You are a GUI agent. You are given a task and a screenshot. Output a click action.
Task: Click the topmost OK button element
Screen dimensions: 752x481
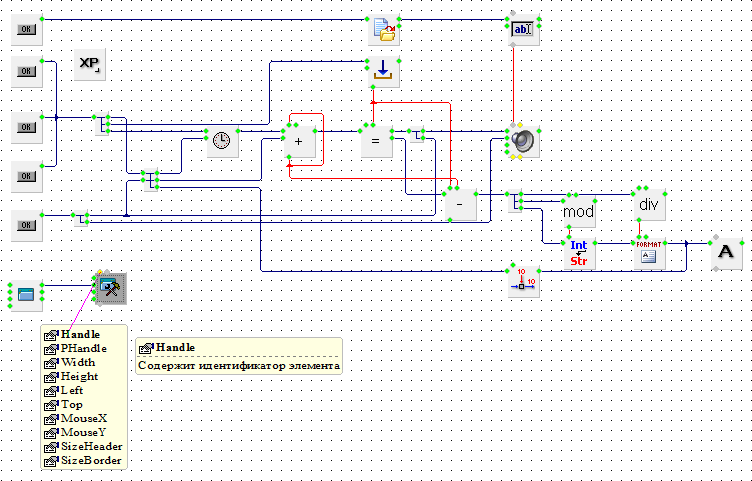[x=26, y=30]
